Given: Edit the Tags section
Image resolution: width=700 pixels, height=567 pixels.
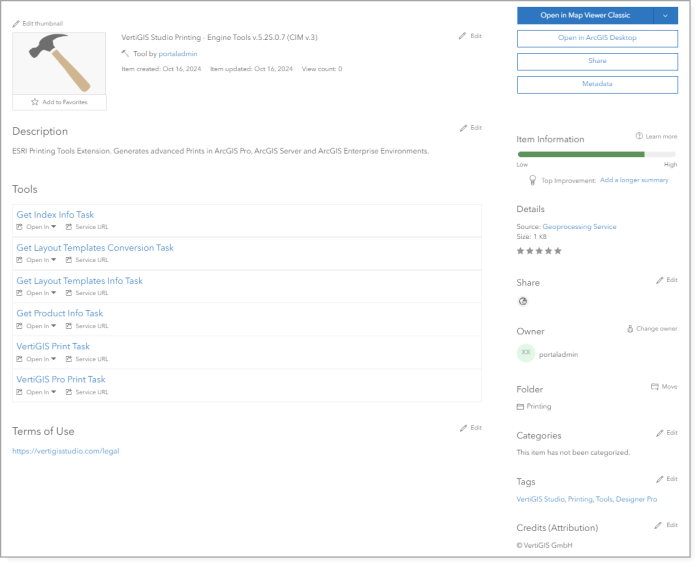Looking at the screenshot, I should (667, 479).
